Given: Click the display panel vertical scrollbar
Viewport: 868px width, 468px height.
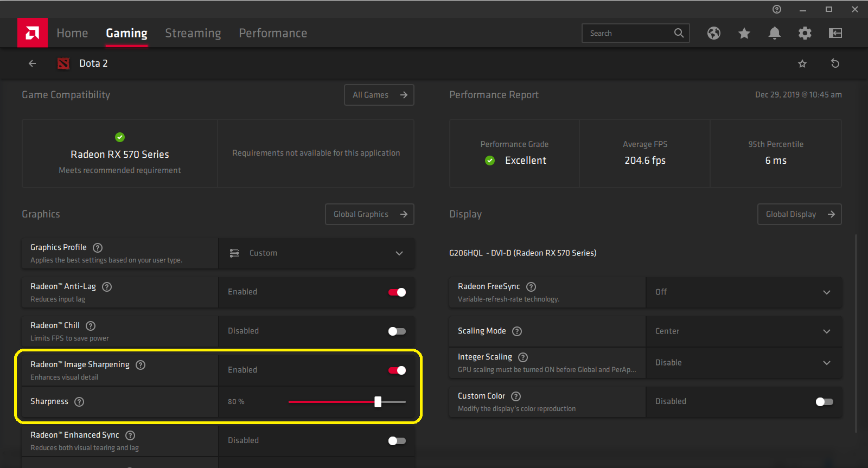Looking at the screenshot, I should (856, 334).
